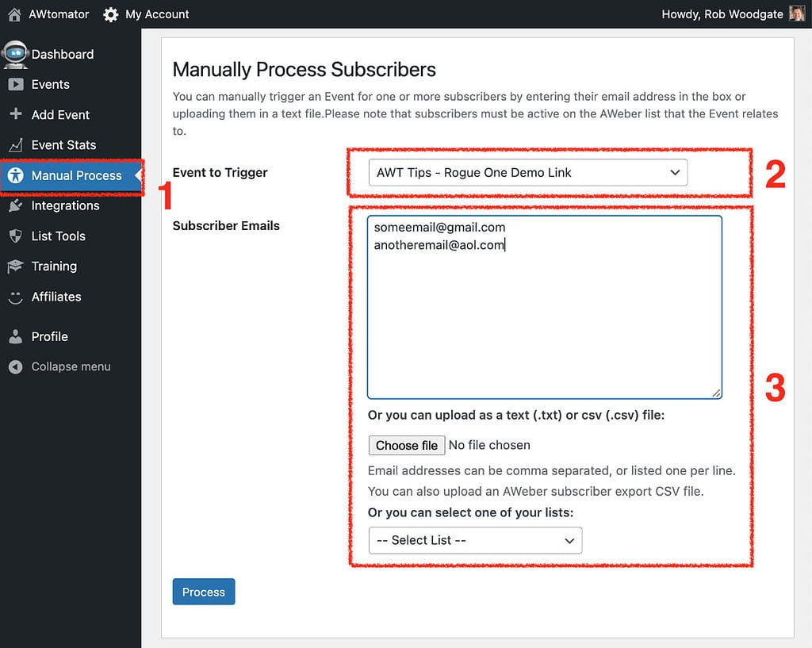Go to Dashboard in sidebar

click(x=63, y=55)
